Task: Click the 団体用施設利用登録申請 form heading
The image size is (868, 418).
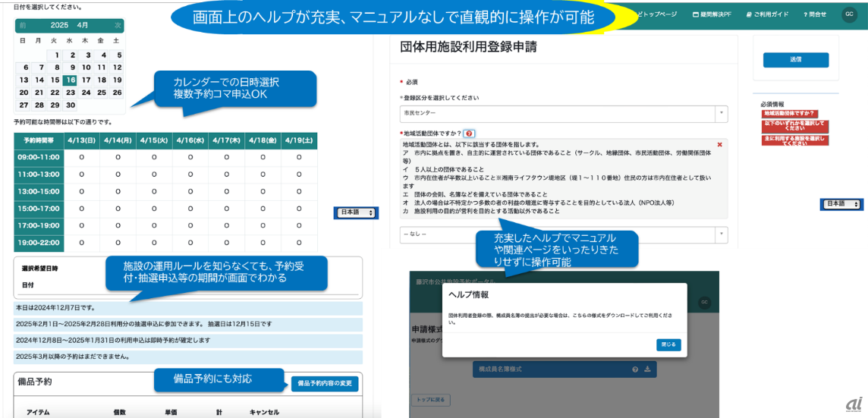Action: (x=468, y=47)
